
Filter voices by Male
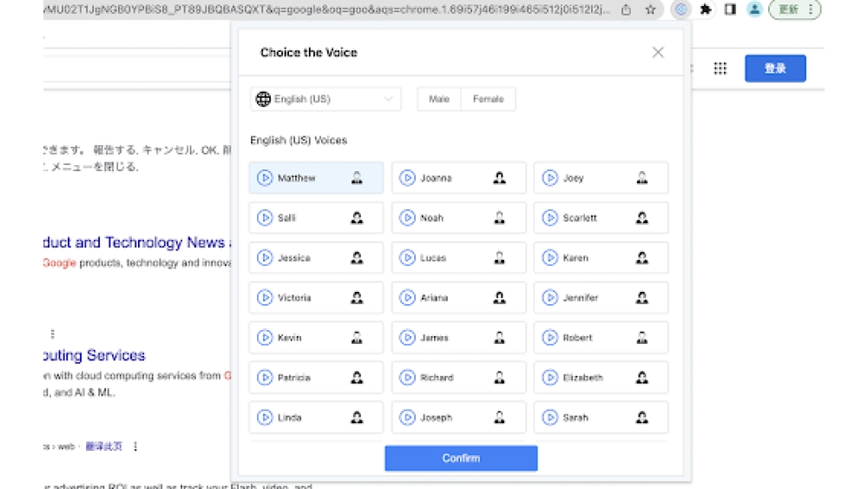[439, 98]
